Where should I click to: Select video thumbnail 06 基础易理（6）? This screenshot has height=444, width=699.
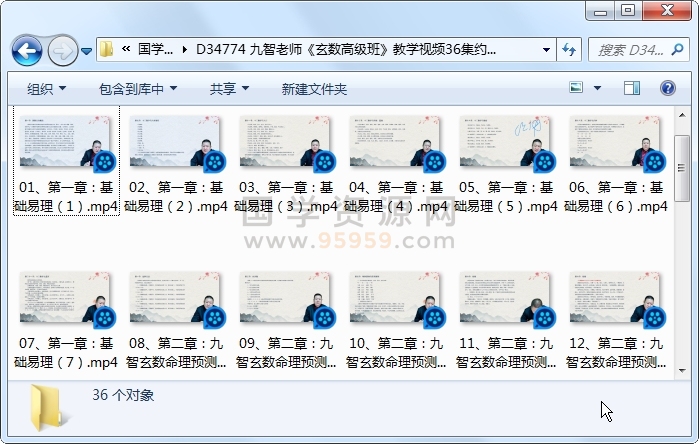click(x=616, y=142)
